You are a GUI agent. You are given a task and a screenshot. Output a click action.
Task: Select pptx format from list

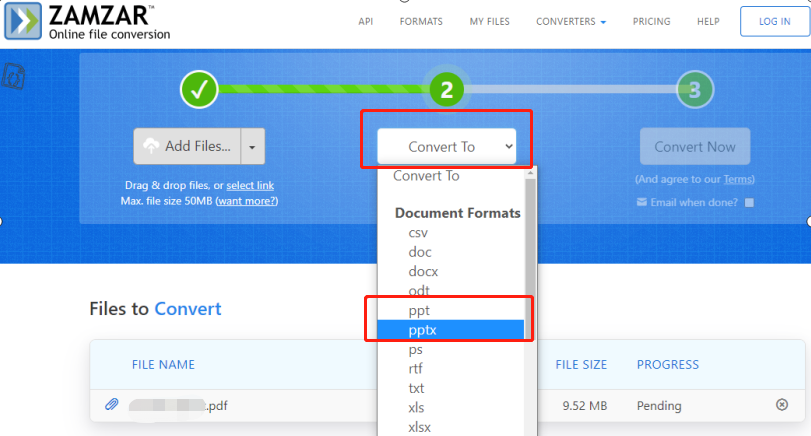[x=451, y=330]
